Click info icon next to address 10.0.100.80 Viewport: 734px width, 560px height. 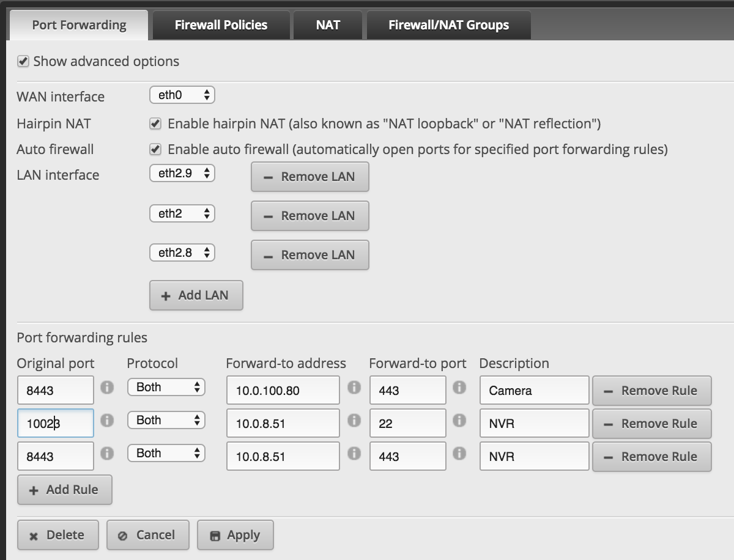[x=354, y=388]
